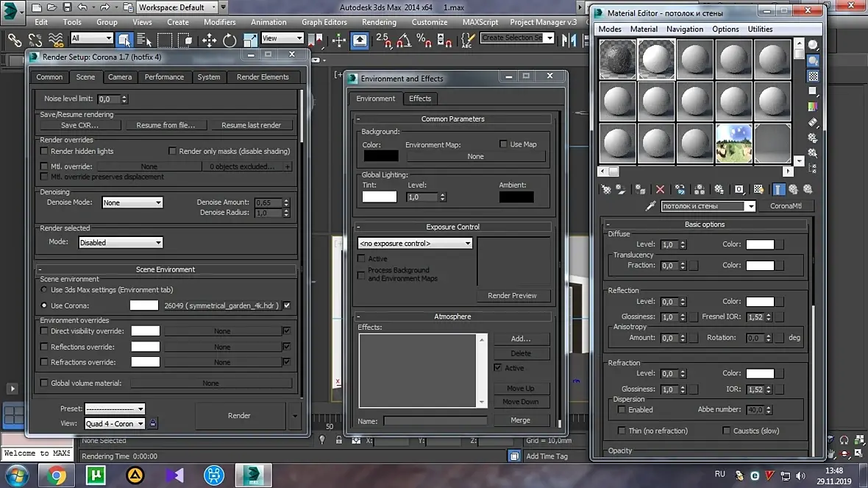Enable Render hidden lights checkbox
The width and height of the screenshot is (868, 488).
[x=44, y=152]
